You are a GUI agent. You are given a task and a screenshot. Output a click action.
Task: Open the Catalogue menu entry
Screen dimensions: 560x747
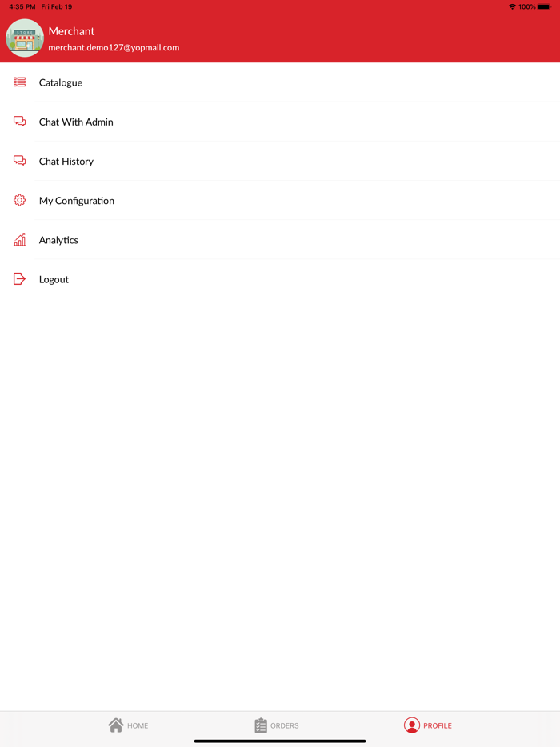point(280,82)
